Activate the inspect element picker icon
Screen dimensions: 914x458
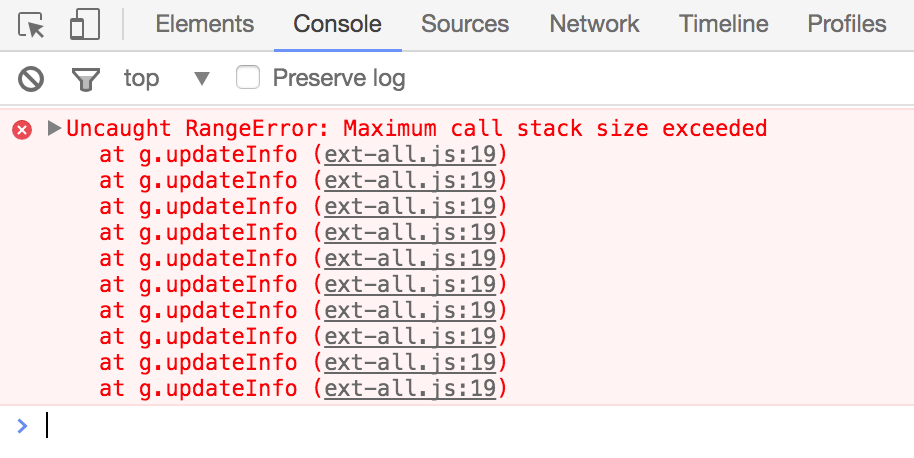tap(31, 25)
